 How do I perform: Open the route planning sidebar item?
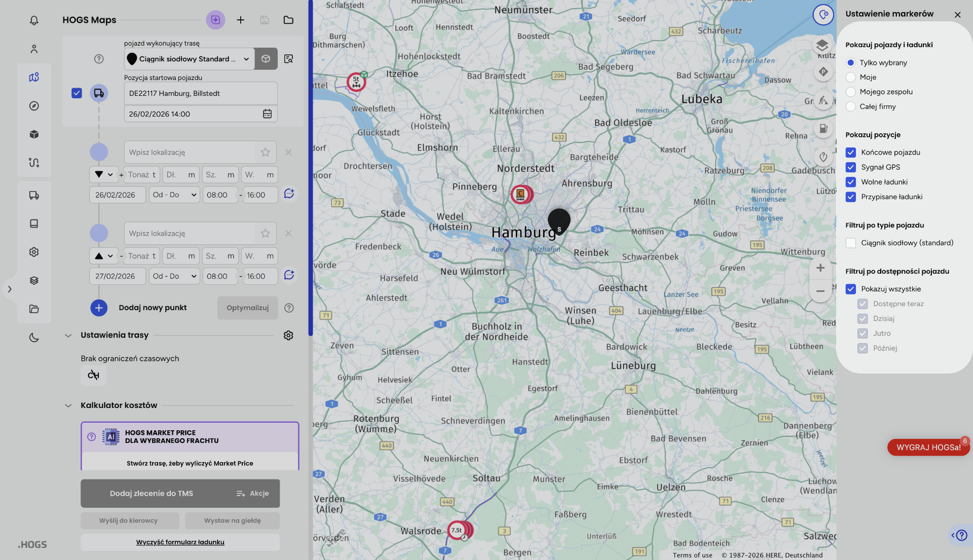tap(34, 163)
